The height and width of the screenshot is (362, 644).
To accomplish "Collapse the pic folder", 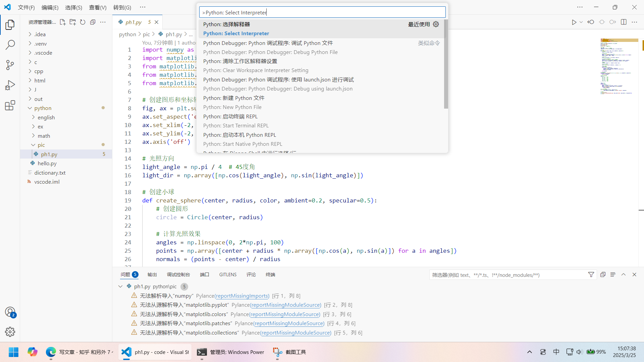I will tap(41, 145).
